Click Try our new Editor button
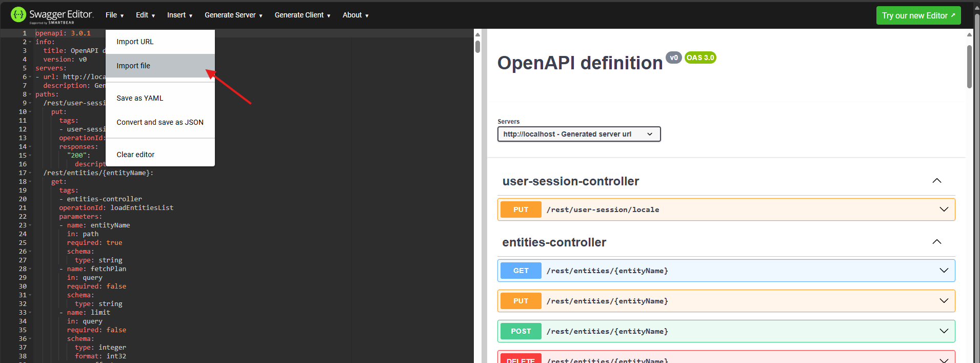 coord(918,15)
